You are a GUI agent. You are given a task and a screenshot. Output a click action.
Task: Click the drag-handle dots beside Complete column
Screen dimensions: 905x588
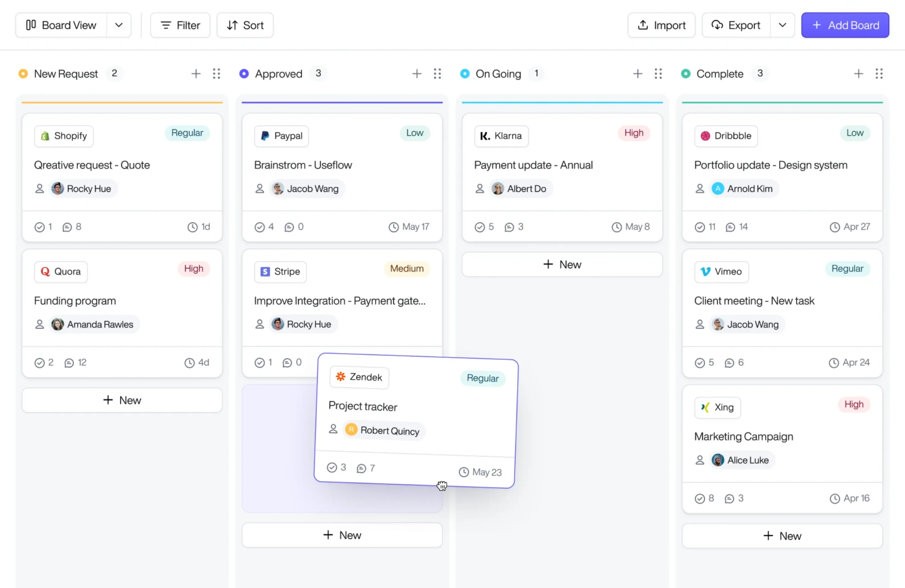coord(879,73)
